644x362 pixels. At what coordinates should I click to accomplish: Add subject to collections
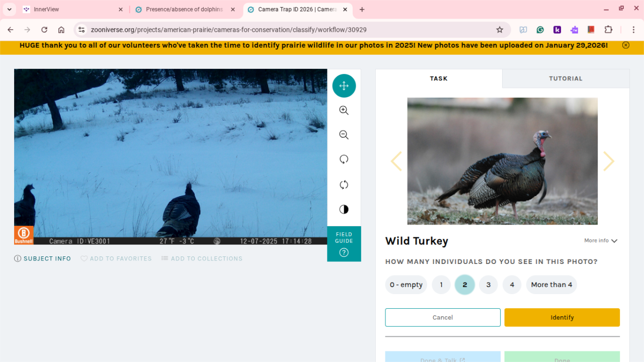tap(202, 258)
